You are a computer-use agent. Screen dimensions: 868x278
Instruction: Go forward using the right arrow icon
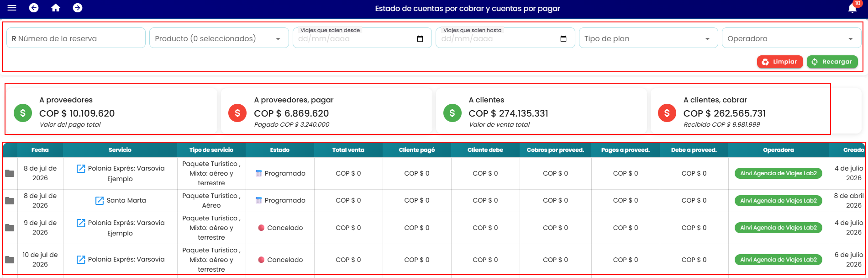pyautogui.click(x=78, y=8)
